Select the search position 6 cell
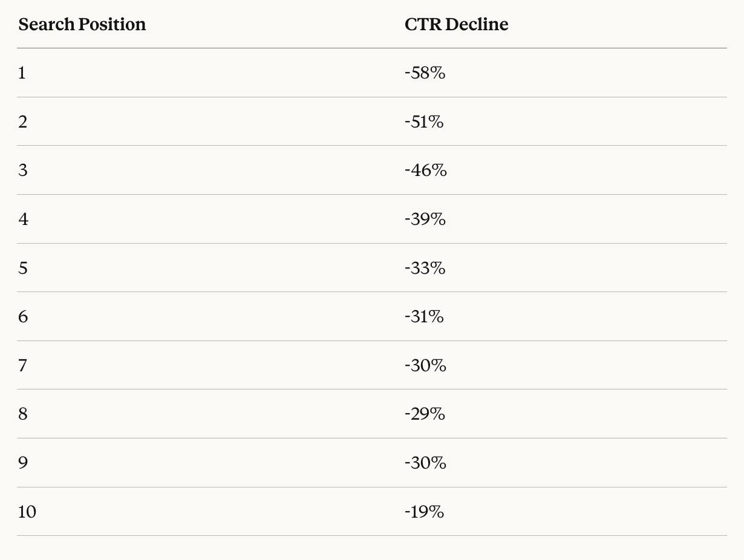744x560 pixels. coord(23,317)
